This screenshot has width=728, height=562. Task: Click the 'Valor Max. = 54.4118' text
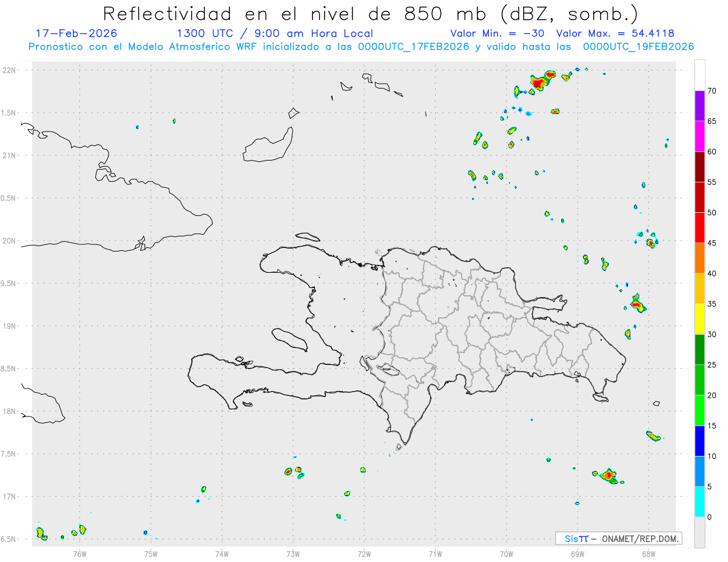pos(615,33)
